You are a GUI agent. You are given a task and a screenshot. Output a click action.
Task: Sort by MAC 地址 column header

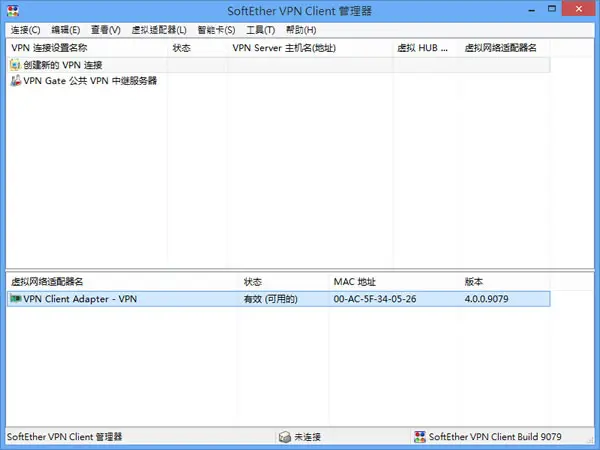[x=394, y=282]
